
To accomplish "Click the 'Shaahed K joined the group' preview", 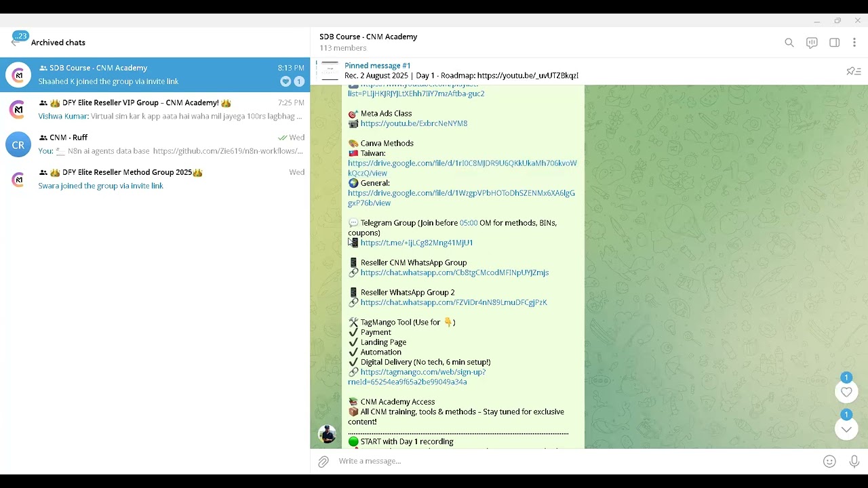I will [108, 81].
